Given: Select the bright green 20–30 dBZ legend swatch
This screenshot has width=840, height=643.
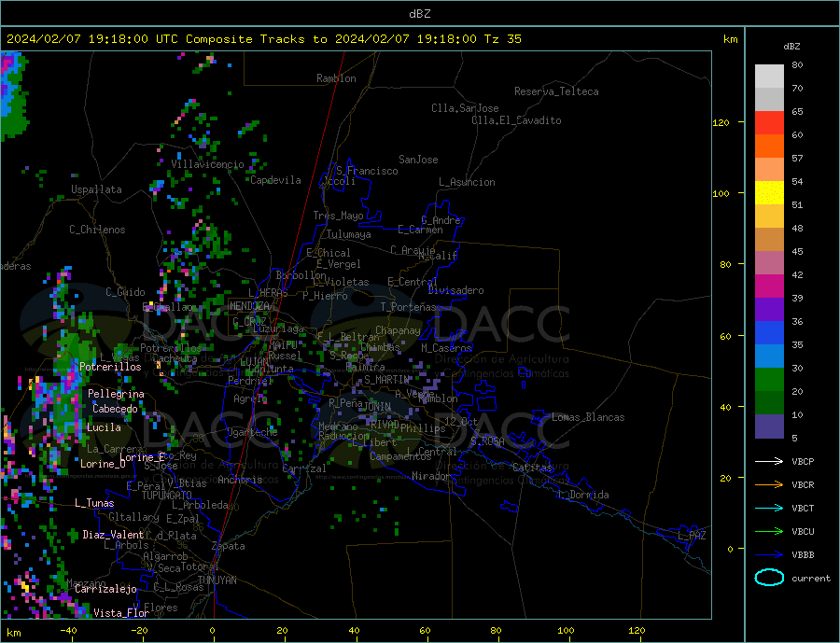Looking at the screenshot, I should click(x=769, y=380).
